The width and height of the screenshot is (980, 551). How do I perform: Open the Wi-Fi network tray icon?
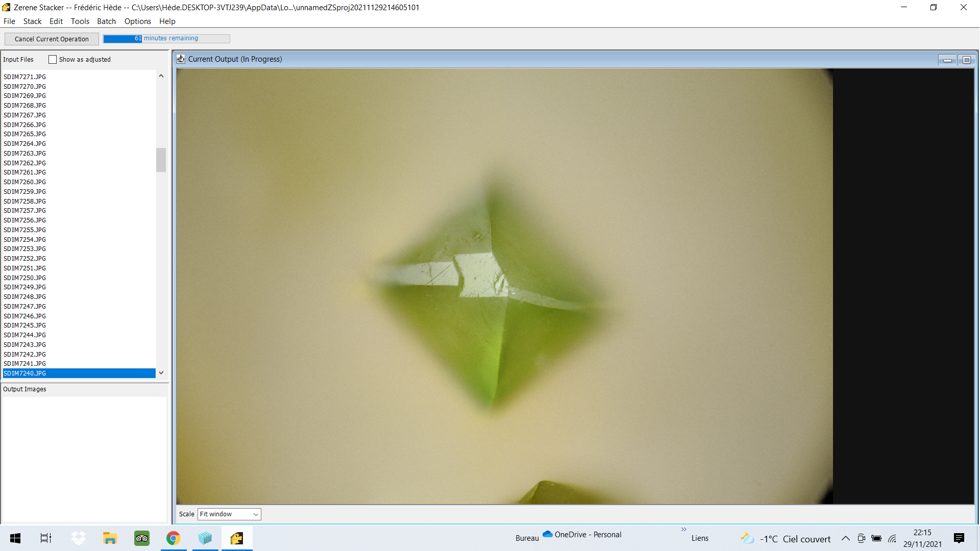892,538
